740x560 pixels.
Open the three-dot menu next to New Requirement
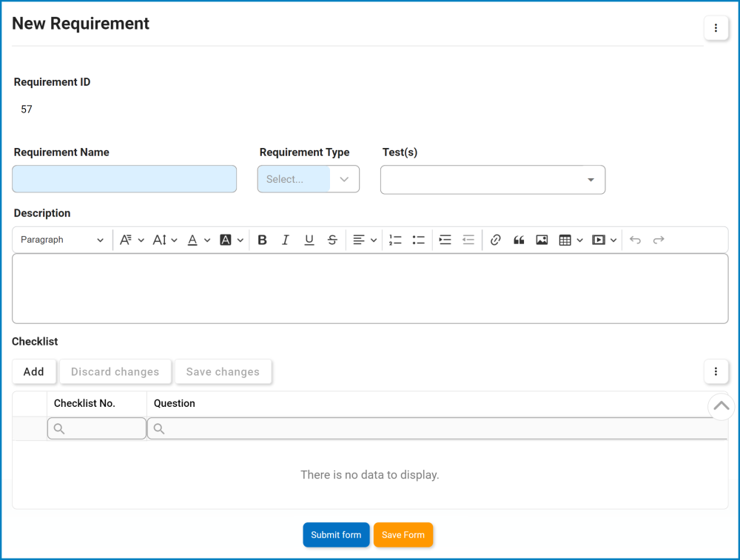(x=716, y=28)
